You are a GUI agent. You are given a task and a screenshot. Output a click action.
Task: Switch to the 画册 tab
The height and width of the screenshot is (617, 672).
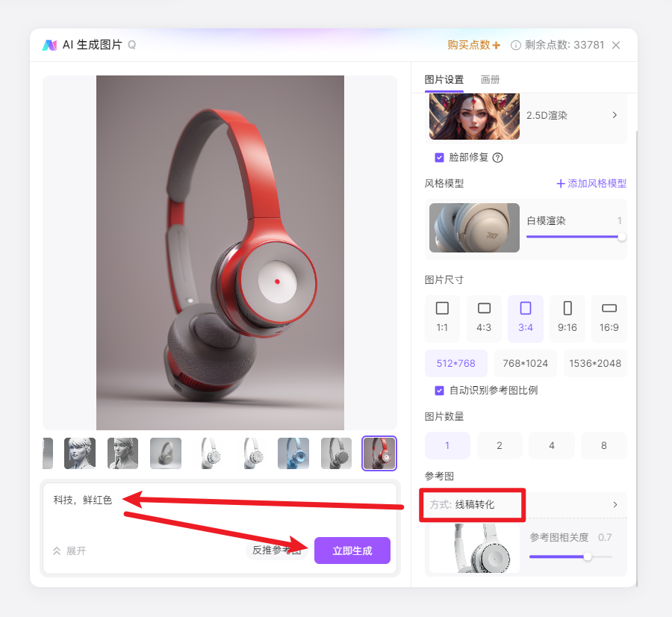click(x=490, y=80)
